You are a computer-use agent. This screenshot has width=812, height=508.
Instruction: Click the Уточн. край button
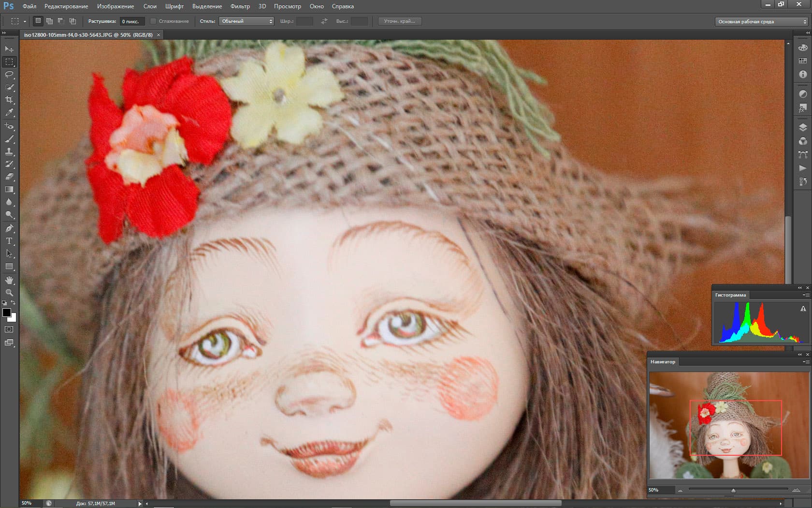[400, 21]
